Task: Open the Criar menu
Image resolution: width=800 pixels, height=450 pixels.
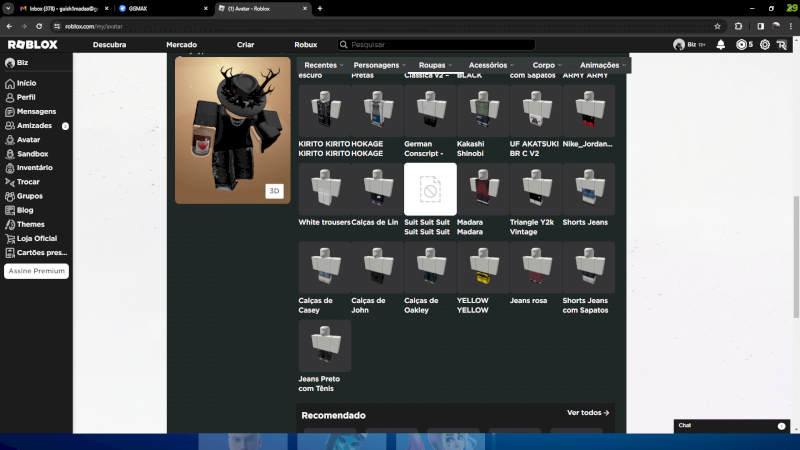Action: (245, 45)
